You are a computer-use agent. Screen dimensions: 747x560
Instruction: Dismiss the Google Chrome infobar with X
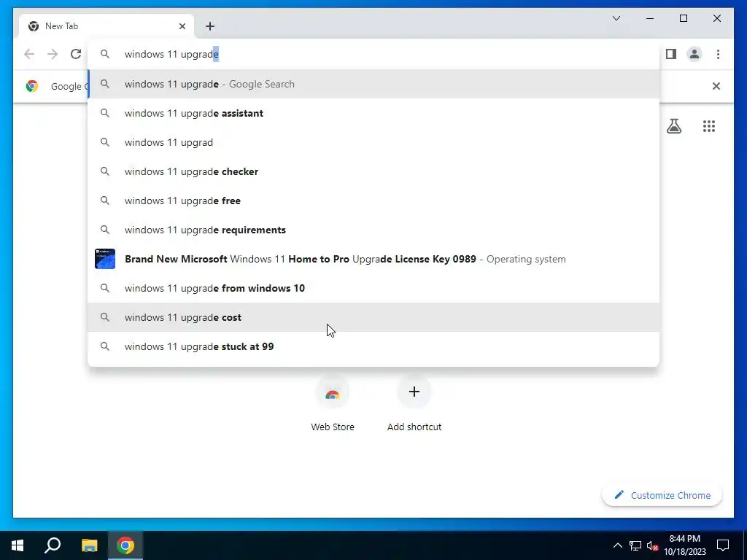(716, 86)
